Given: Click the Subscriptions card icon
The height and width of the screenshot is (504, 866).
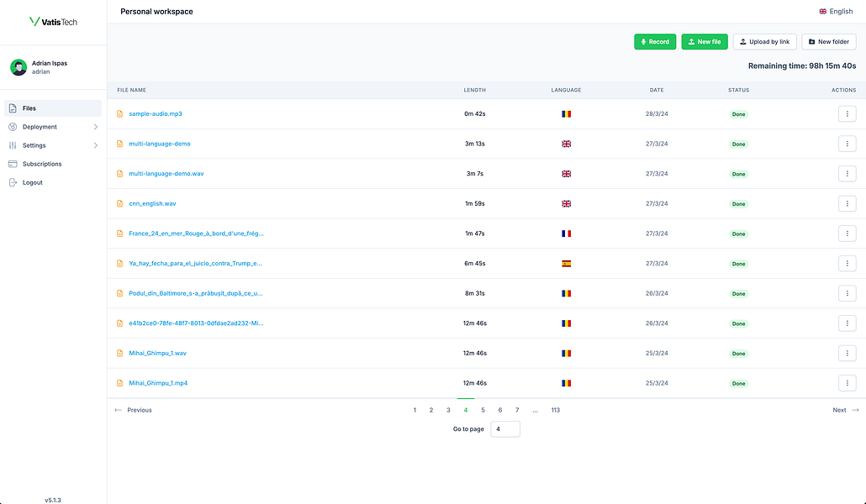Looking at the screenshot, I should pyautogui.click(x=13, y=164).
